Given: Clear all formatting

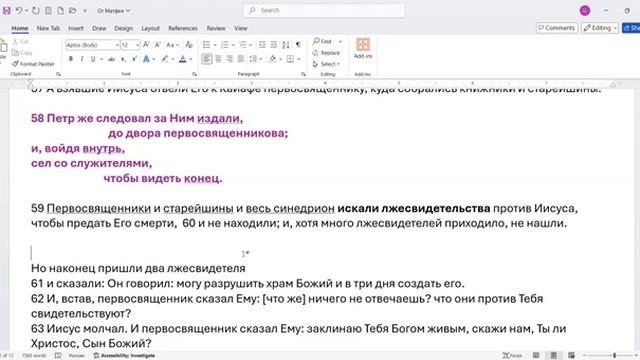Looking at the screenshot, I should (189, 44).
